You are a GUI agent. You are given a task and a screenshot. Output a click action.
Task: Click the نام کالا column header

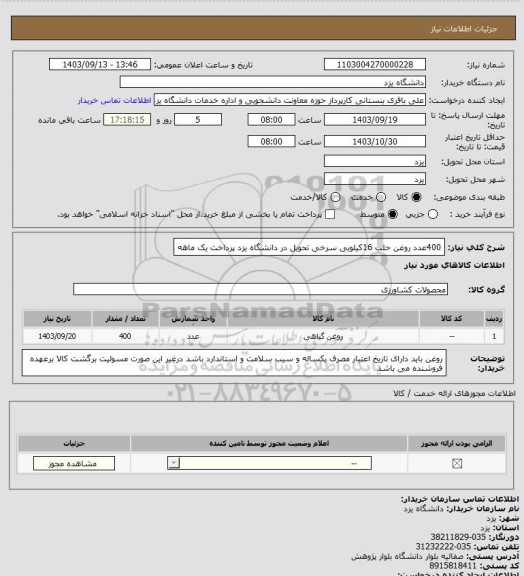(323, 319)
